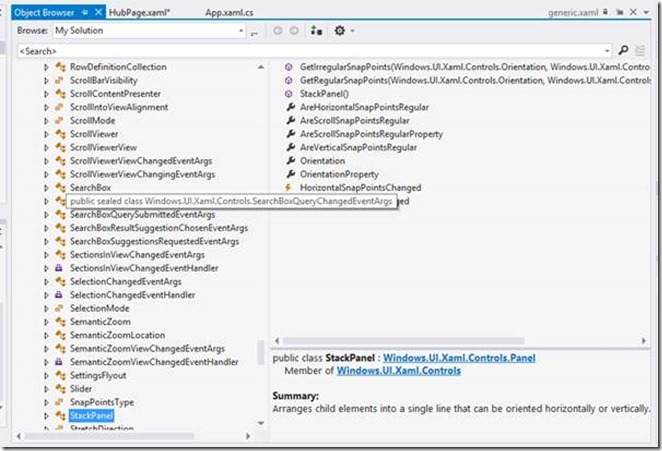
Task: Open the tab overflow dropdown at top right
Action: tap(646, 12)
